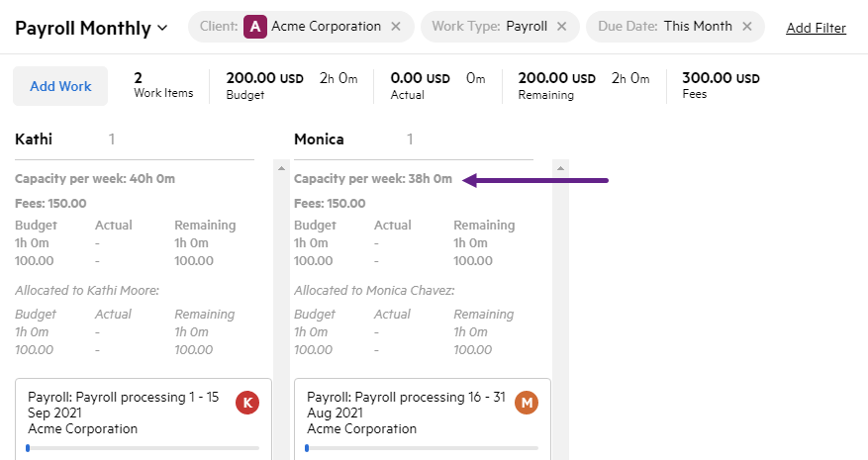Click the purple Acme 'A' client badge
Image resolution: width=868 pixels, height=460 pixels.
coord(255,27)
